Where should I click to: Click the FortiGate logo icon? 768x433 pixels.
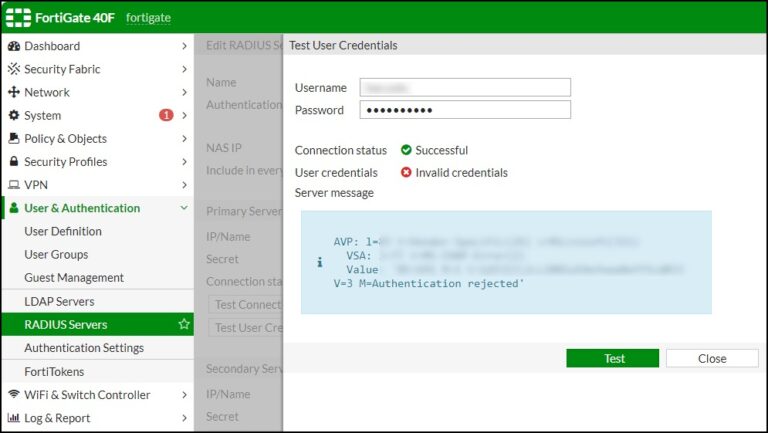(x=18, y=18)
